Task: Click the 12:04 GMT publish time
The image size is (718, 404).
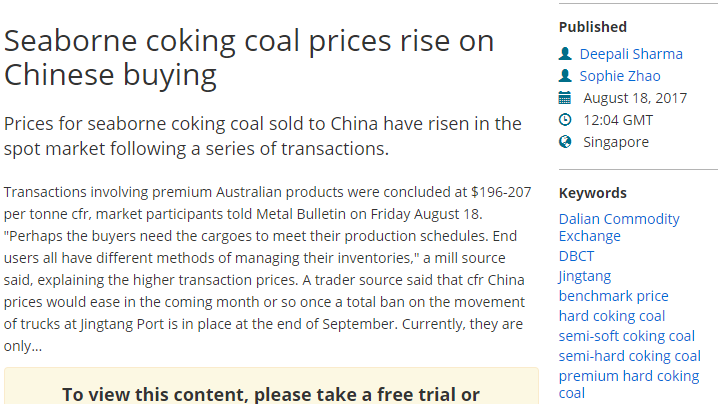Action: point(618,120)
